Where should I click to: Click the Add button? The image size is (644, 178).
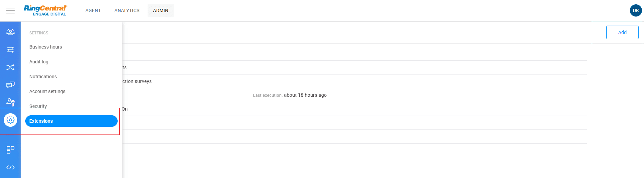622,32
